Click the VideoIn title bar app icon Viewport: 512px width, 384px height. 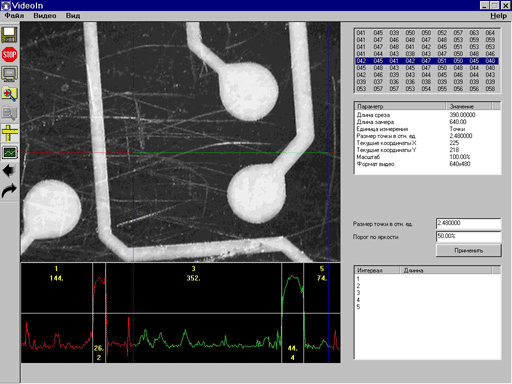point(6,5)
